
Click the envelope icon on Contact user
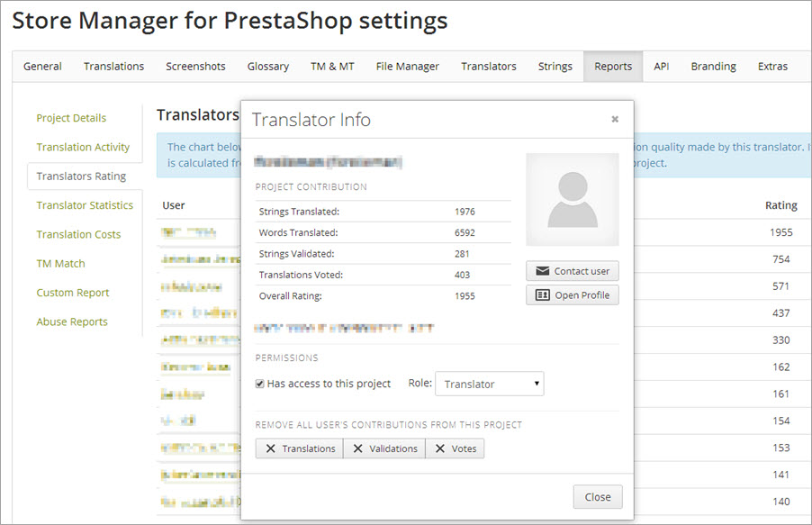coord(542,271)
